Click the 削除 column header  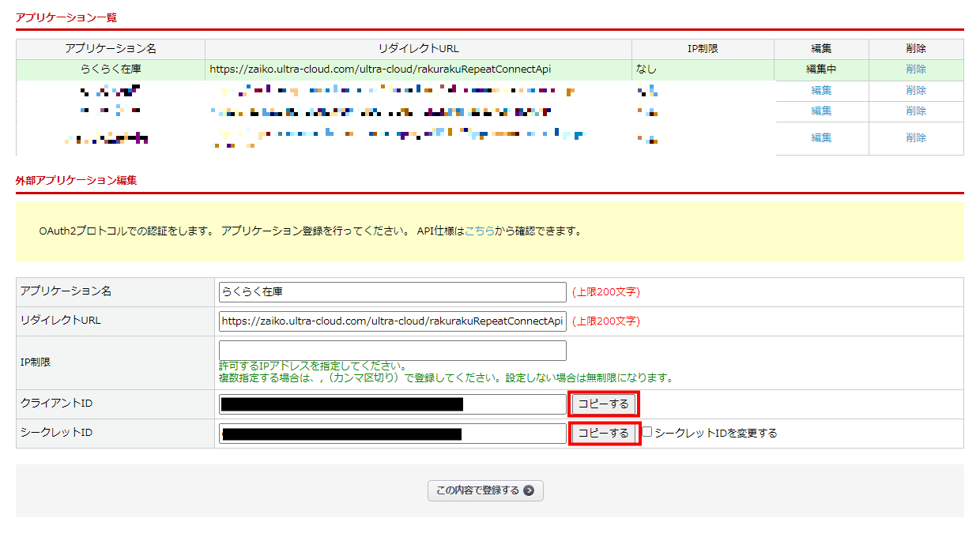click(916, 49)
